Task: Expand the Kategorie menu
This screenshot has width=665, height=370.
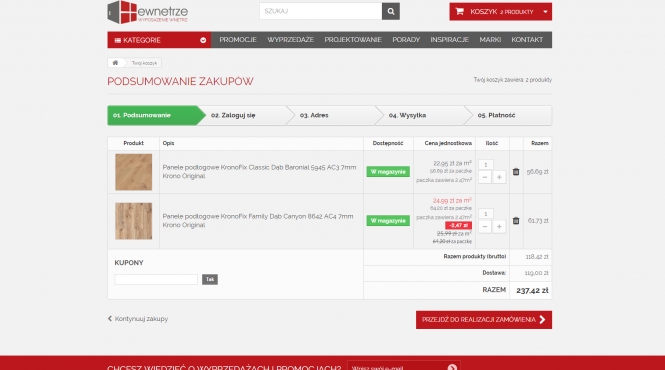Action: (x=159, y=40)
